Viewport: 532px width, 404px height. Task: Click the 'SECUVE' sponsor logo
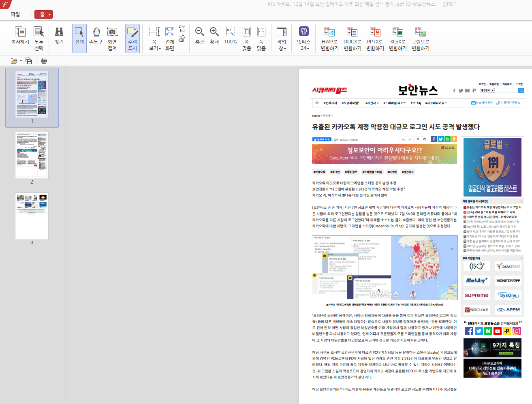476,310
